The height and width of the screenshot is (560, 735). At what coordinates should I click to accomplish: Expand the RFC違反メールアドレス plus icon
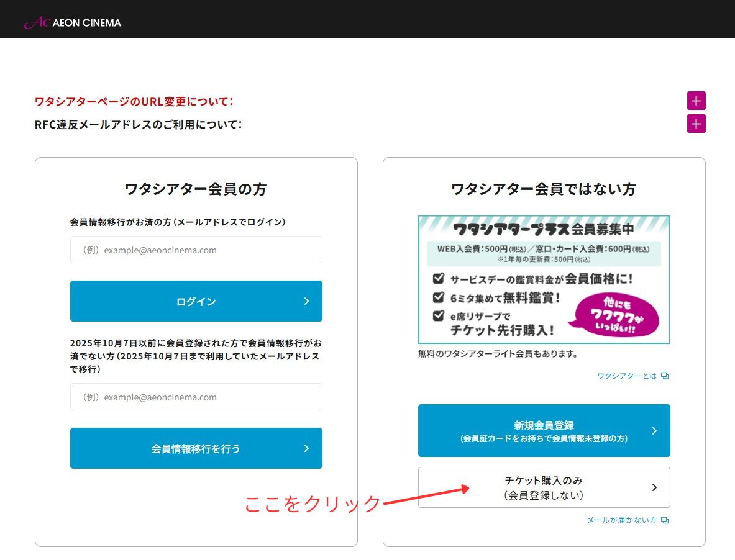tap(696, 124)
